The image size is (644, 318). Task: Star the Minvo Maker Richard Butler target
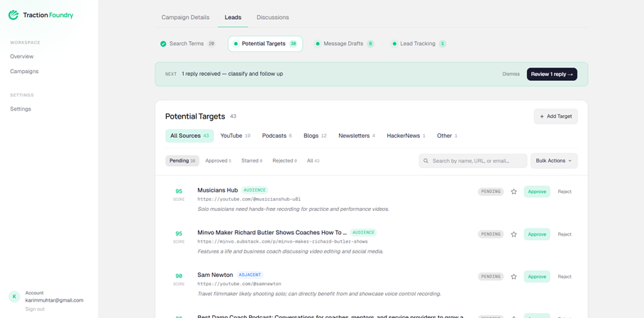coord(513,234)
